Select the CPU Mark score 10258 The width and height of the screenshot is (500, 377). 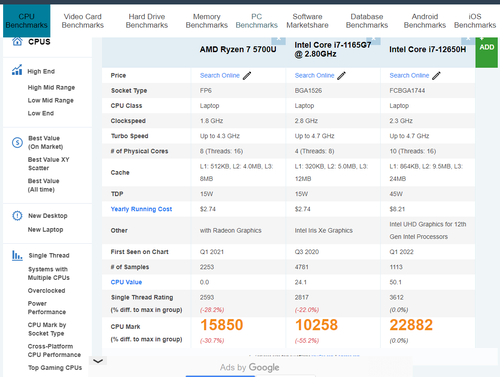[x=316, y=325]
